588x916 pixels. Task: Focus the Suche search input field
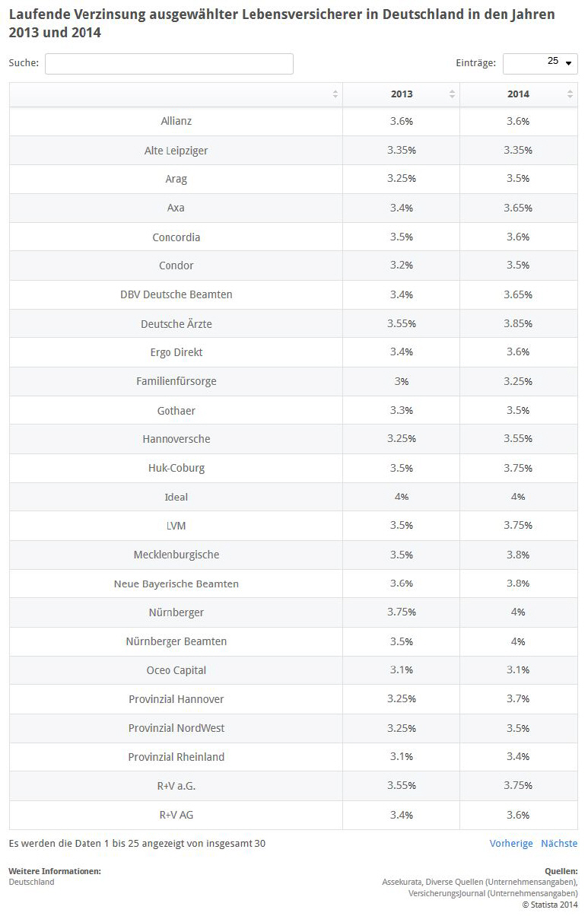click(169, 64)
